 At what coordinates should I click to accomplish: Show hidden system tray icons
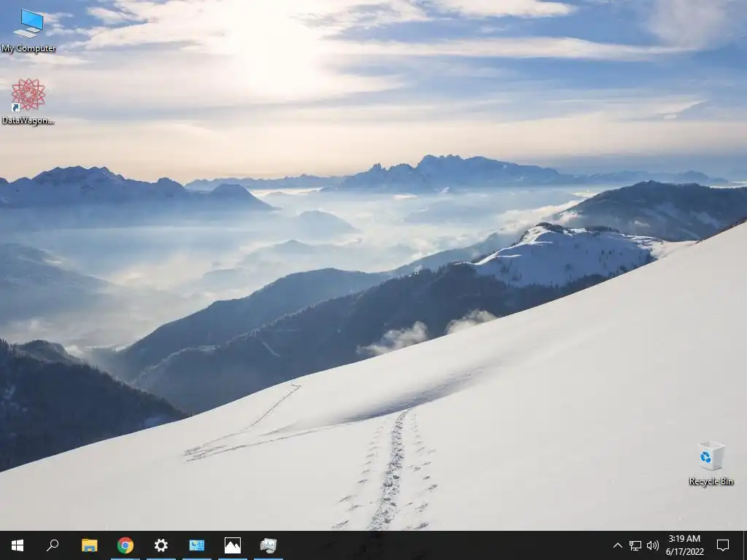(617, 545)
